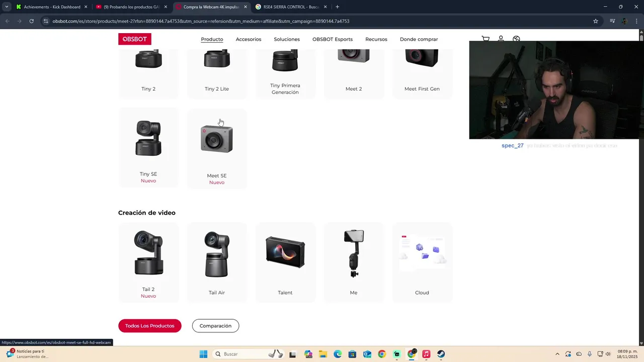Open OBSBOT Esports menu
The height and width of the screenshot is (362, 644).
click(x=333, y=39)
